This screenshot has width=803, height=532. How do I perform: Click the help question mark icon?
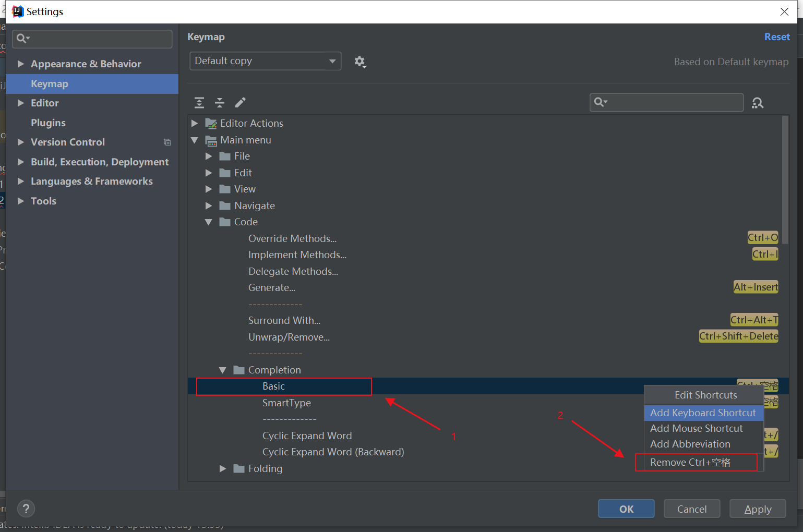point(26,509)
